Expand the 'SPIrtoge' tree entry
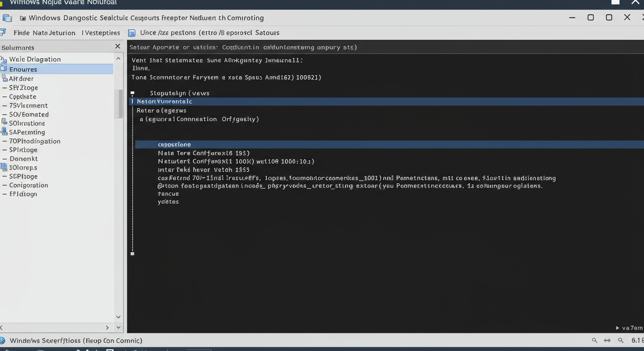The height and width of the screenshot is (351, 644). (5, 150)
